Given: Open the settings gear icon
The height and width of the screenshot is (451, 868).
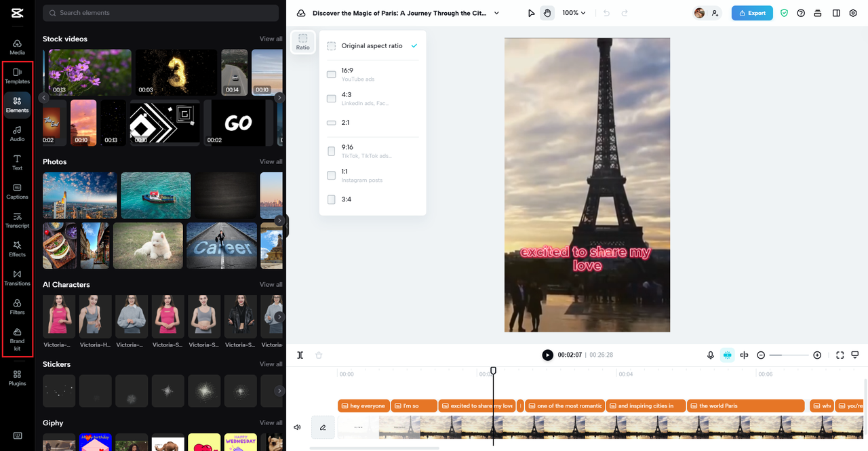Looking at the screenshot, I should [853, 13].
